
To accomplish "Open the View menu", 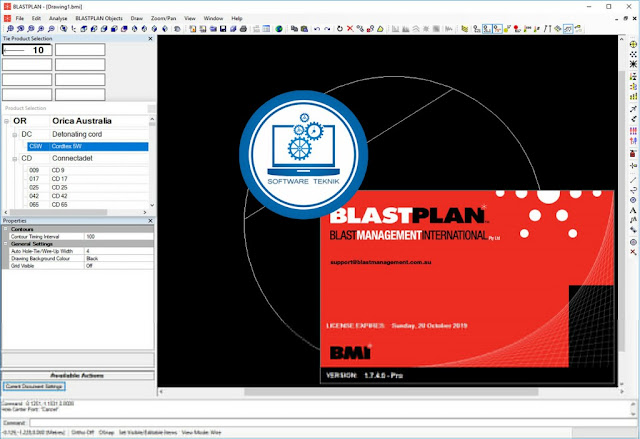I will coord(190,18).
